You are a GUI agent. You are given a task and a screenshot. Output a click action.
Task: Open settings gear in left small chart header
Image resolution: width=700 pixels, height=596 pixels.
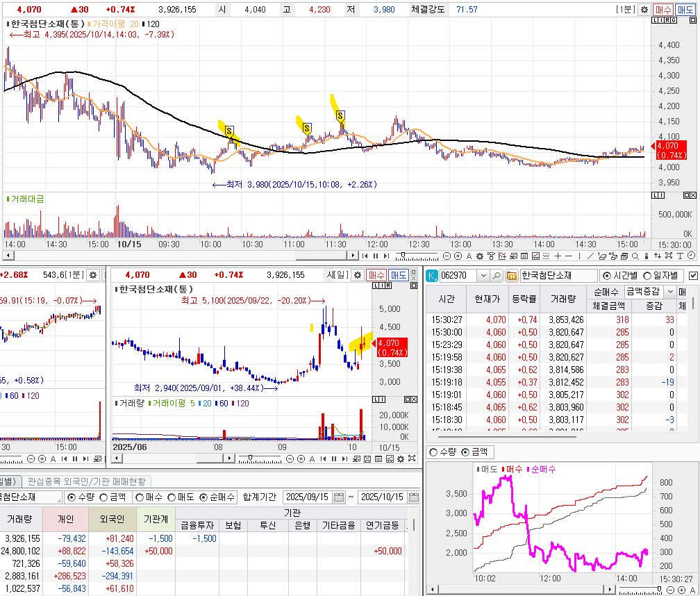(93, 275)
